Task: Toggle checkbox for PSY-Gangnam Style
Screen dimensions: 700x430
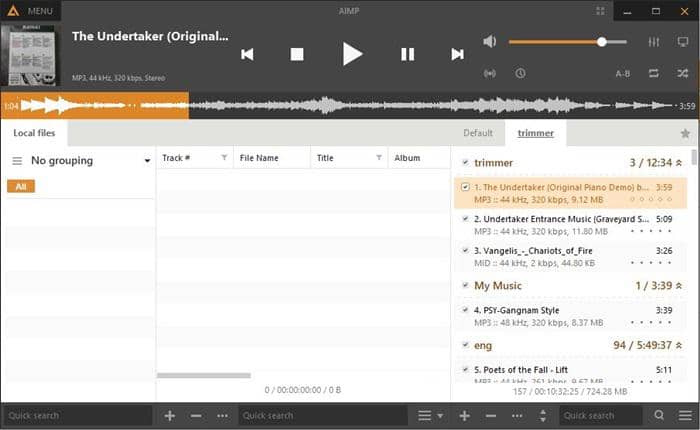Action: [465, 310]
